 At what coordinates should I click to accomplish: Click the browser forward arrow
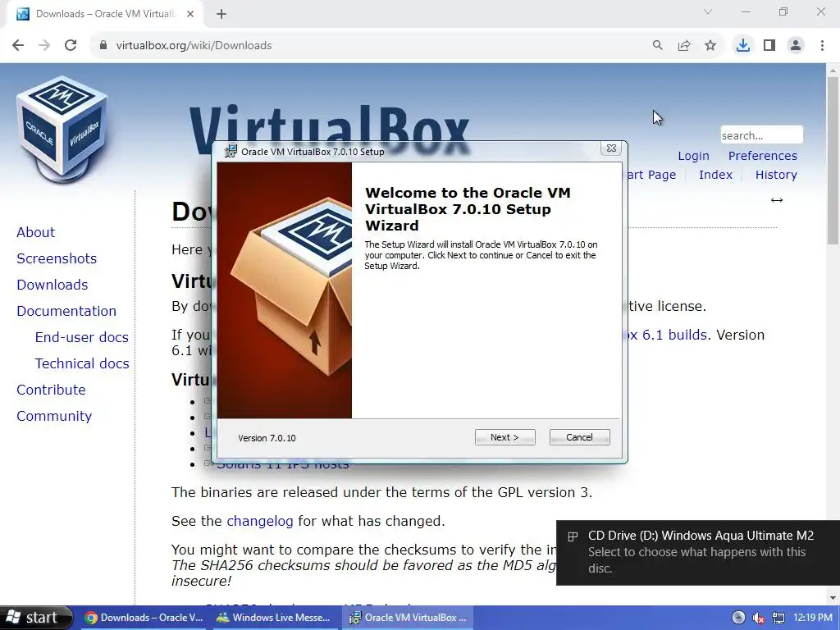coord(44,46)
